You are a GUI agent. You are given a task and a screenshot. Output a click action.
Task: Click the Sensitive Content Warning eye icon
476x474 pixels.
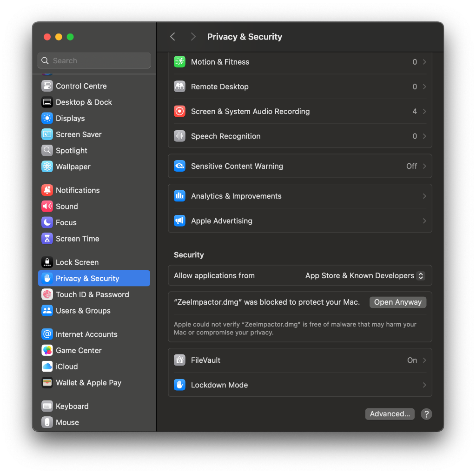click(x=180, y=166)
